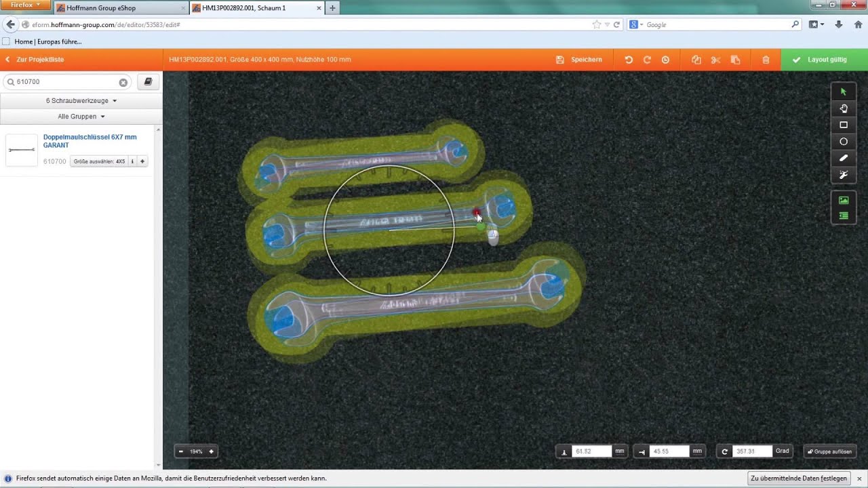Open the catalog book icon

pyautogui.click(x=148, y=82)
